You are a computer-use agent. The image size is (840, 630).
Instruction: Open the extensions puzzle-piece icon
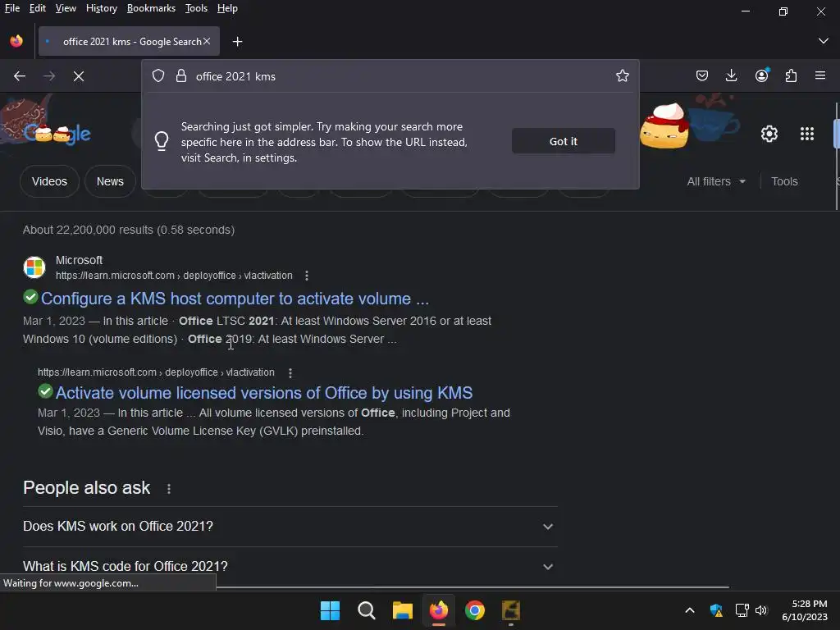tap(792, 76)
